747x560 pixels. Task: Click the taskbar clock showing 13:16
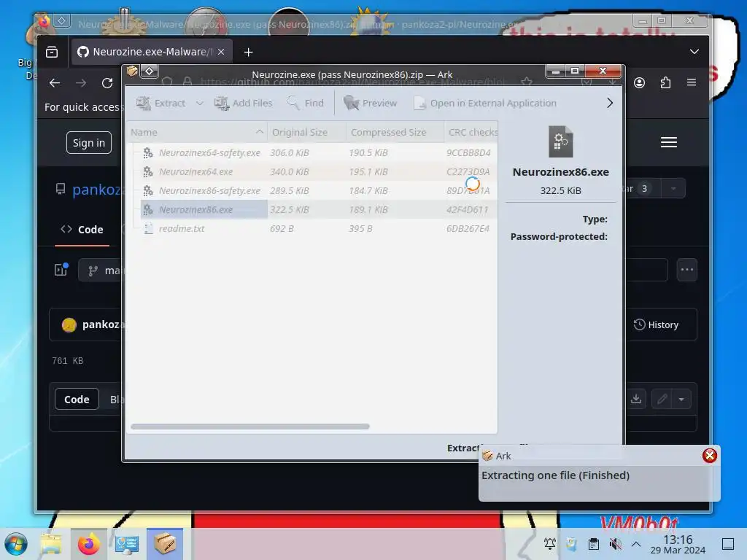pyautogui.click(x=678, y=544)
